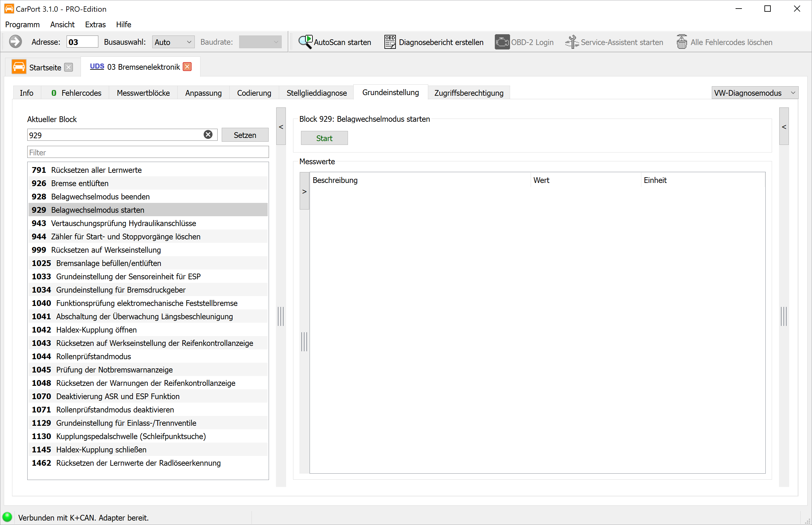Image resolution: width=812 pixels, height=525 pixels.
Task: Close the Startseite tab
Action: coord(69,67)
